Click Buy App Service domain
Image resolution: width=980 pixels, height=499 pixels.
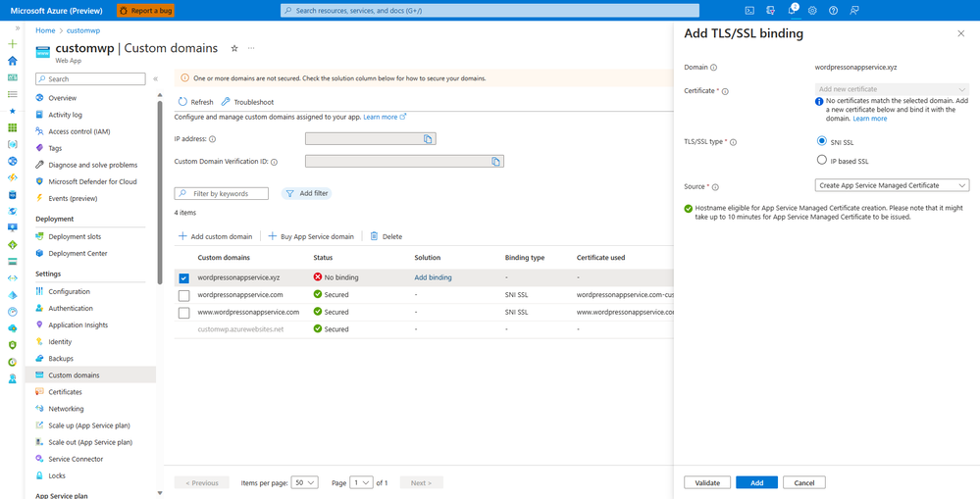pyautogui.click(x=311, y=236)
